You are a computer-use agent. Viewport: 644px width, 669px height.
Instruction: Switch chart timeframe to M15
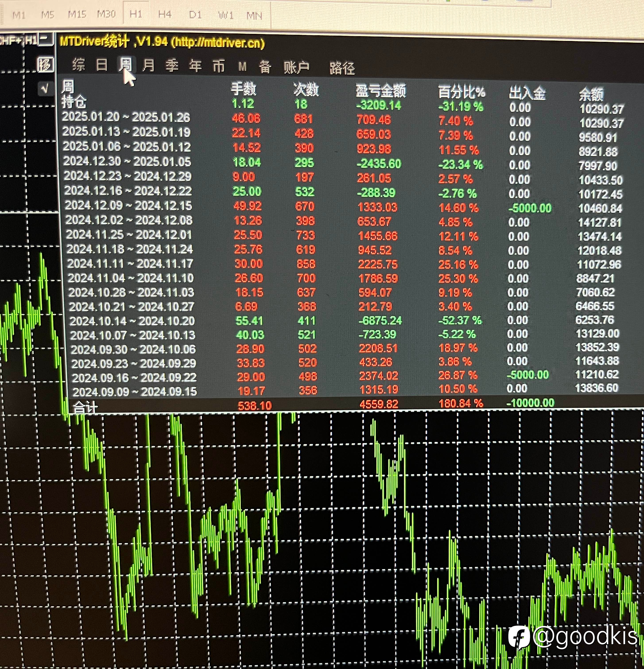(77, 14)
